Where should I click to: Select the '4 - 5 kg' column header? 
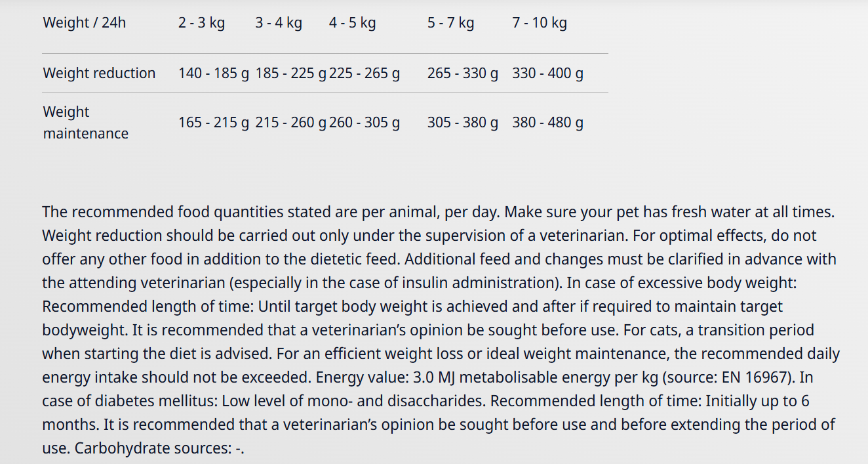coord(353,23)
